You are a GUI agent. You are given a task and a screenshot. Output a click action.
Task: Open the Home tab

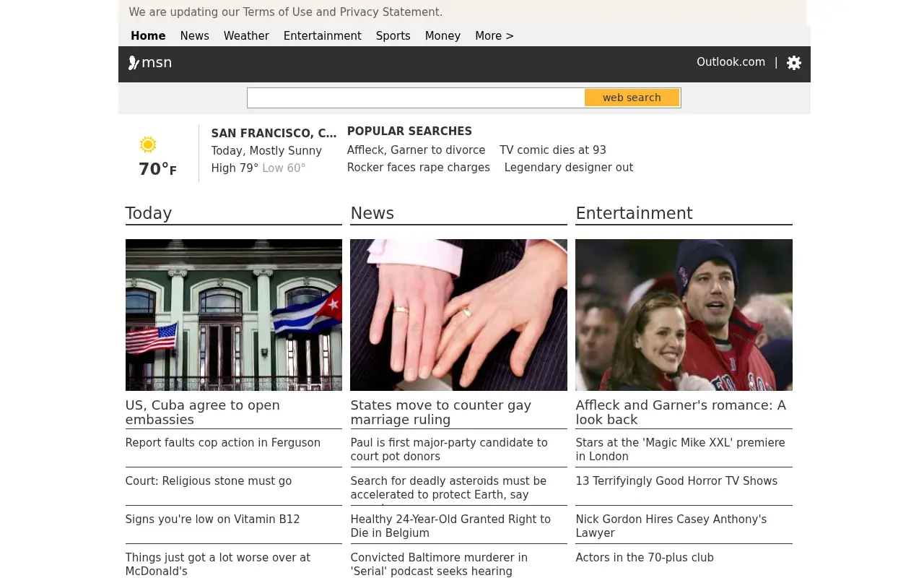[148, 36]
